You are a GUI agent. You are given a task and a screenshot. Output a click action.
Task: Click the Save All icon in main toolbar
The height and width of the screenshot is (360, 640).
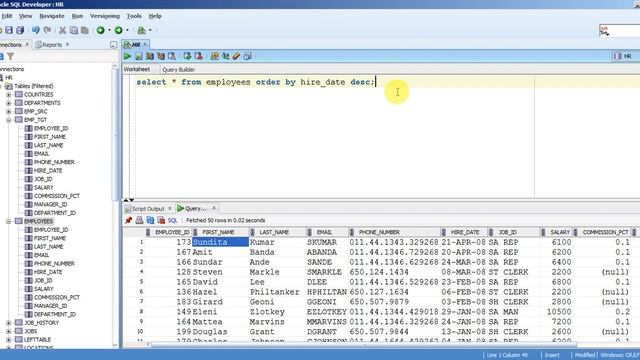tap(20, 30)
